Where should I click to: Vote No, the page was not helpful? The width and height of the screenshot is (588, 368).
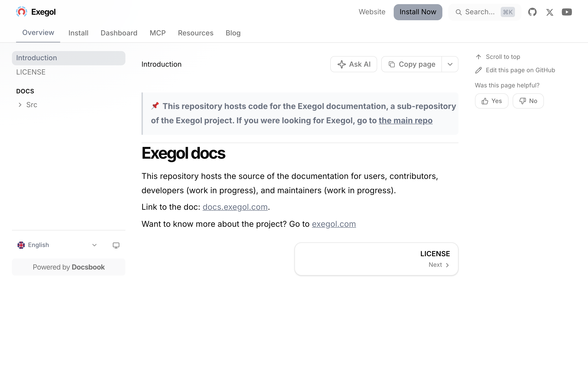coord(528,101)
